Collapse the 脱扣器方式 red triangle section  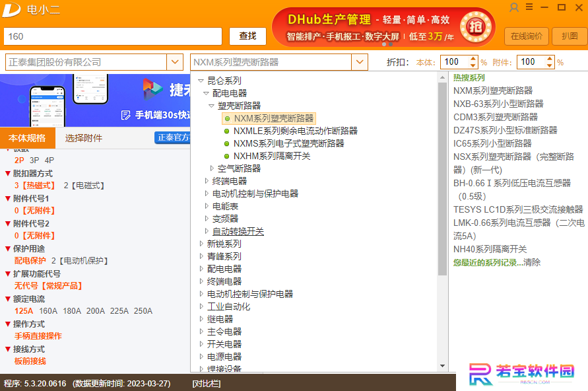[x=7, y=173]
